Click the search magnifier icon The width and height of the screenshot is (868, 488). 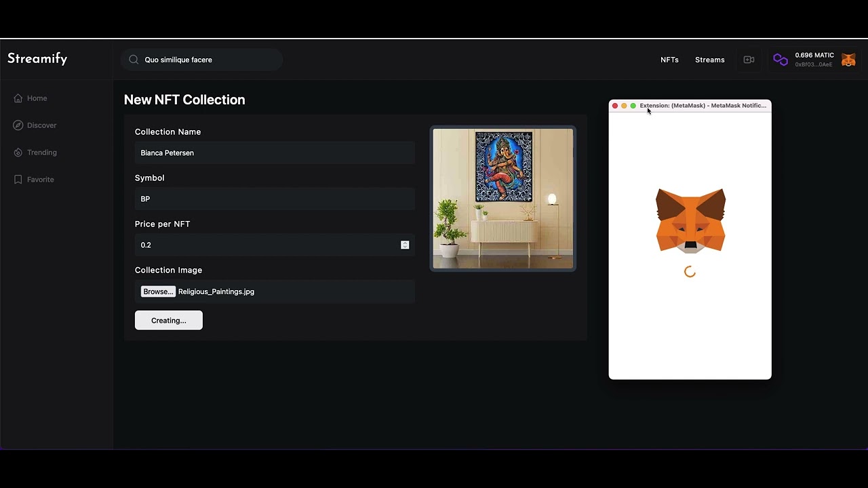click(x=134, y=60)
